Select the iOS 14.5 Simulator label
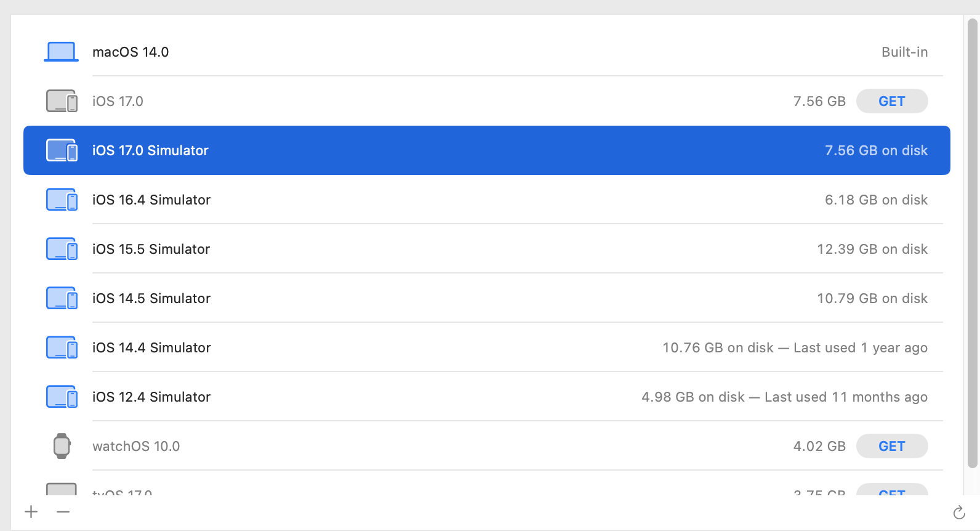Image resolution: width=980 pixels, height=531 pixels. pos(151,298)
